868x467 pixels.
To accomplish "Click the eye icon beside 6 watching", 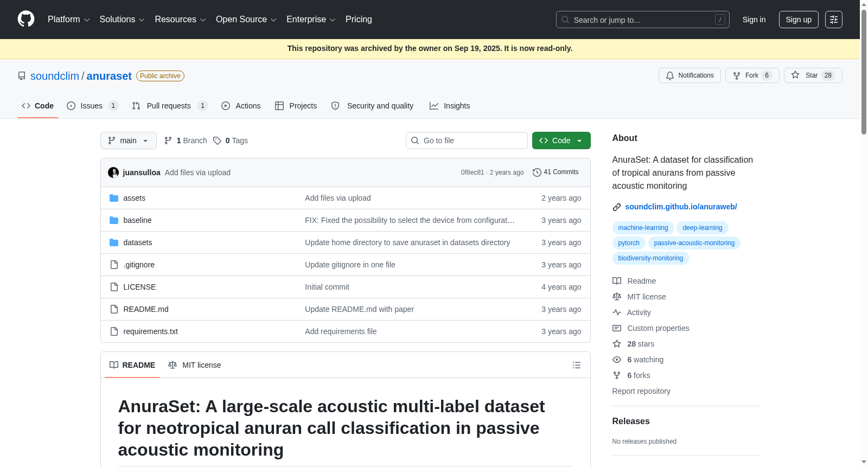I will click(x=617, y=360).
